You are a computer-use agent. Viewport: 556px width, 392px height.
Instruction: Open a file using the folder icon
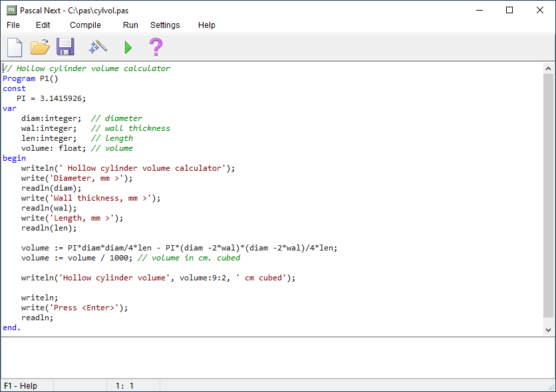pos(40,47)
